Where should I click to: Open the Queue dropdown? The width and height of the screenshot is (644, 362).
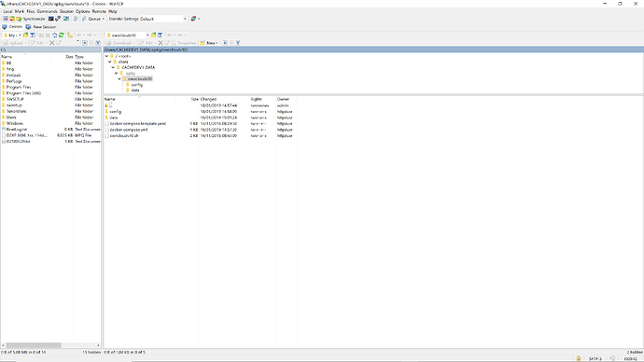[x=93, y=19]
